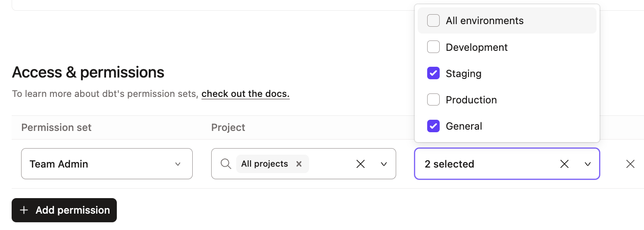The height and width of the screenshot is (230, 644).
Task: Clear all selections in Project field
Action: click(x=360, y=164)
